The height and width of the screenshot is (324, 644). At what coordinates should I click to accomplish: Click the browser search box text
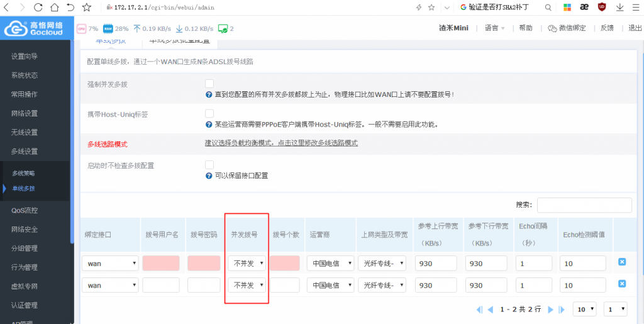(499, 8)
